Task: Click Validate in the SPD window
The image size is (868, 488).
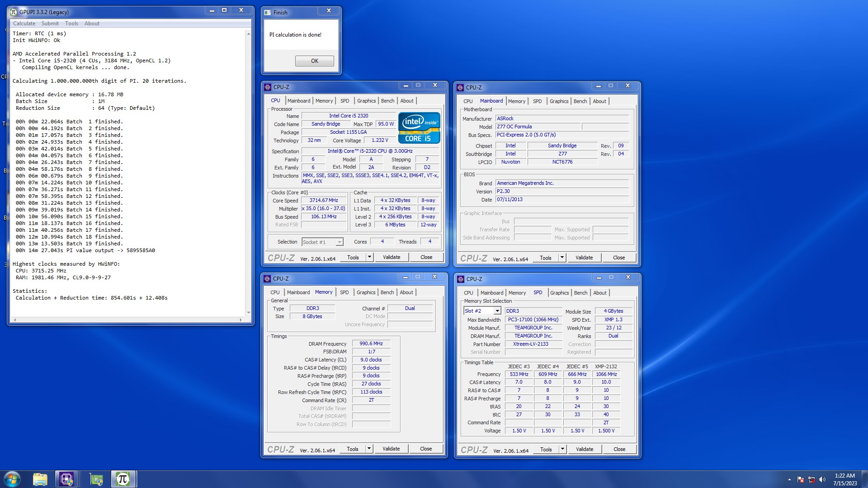Action: click(x=585, y=449)
